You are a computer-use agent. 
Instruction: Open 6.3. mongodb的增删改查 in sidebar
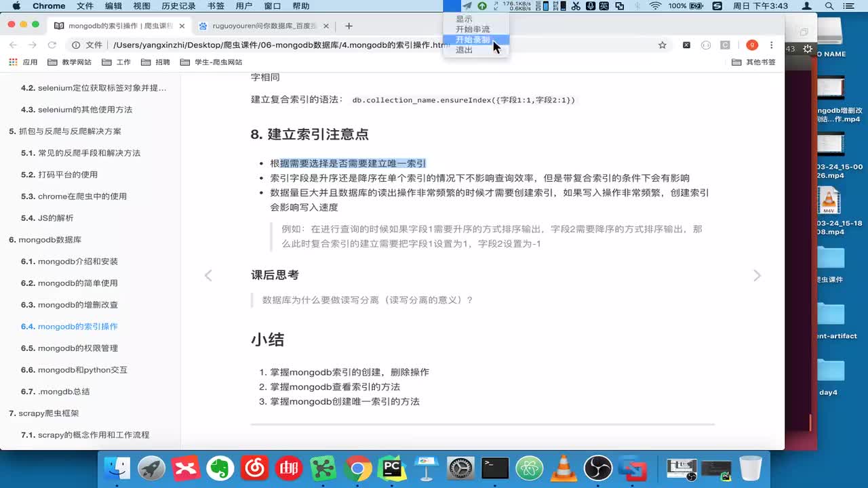coord(69,305)
